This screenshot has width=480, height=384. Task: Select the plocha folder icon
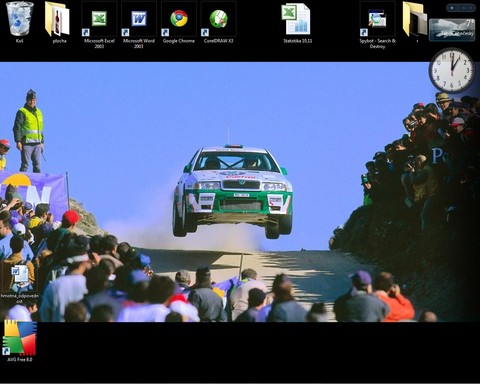[x=57, y=18]
